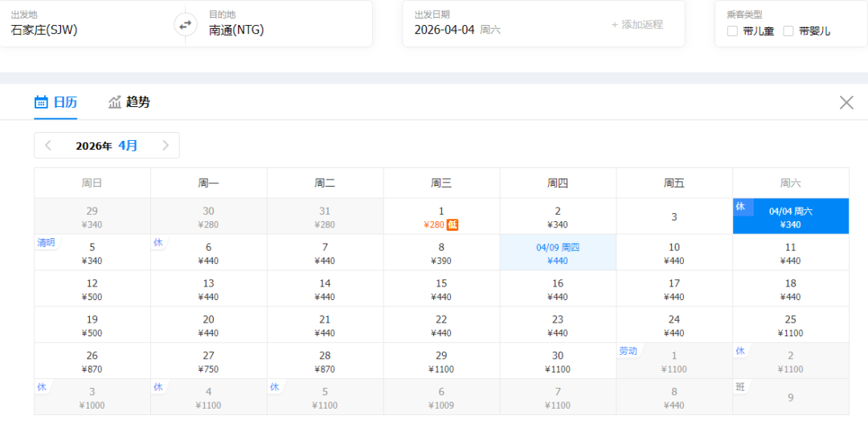This screenshot has height=424, width=868.
Task: Go to previous month arrow
Action: click(48, 146)
